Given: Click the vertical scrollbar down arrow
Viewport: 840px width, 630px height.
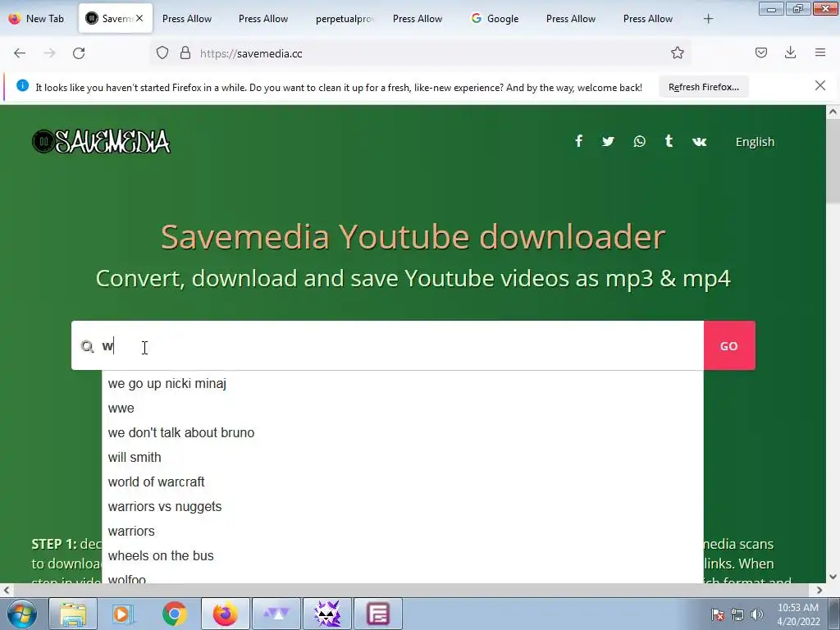Looking at the screenshot, I should tap(833, 577).
